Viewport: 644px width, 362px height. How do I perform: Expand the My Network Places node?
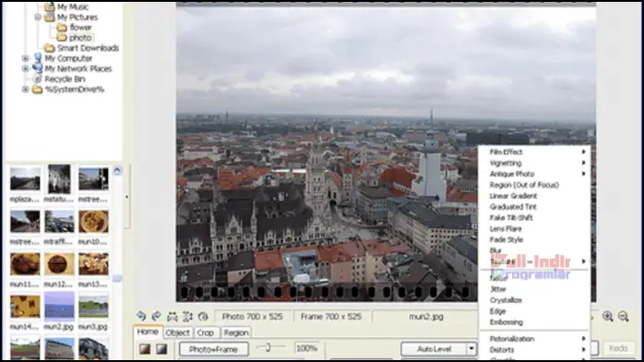[26, 68]
